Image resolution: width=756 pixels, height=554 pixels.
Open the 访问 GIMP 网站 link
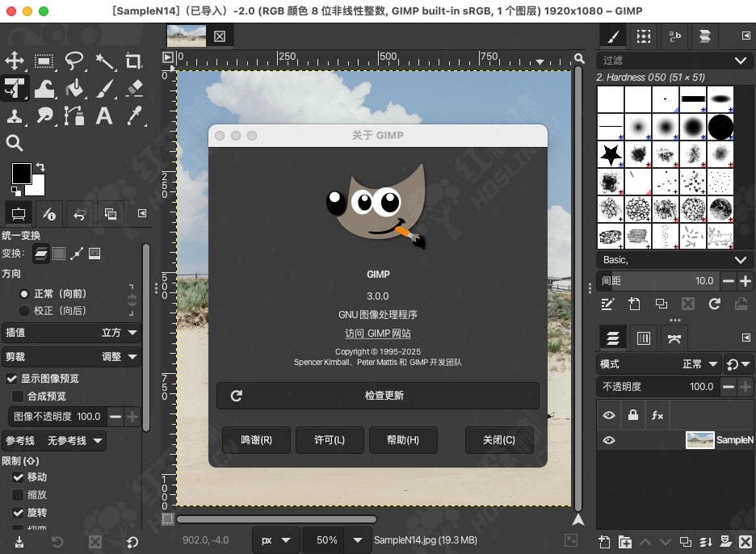point(377,334)
